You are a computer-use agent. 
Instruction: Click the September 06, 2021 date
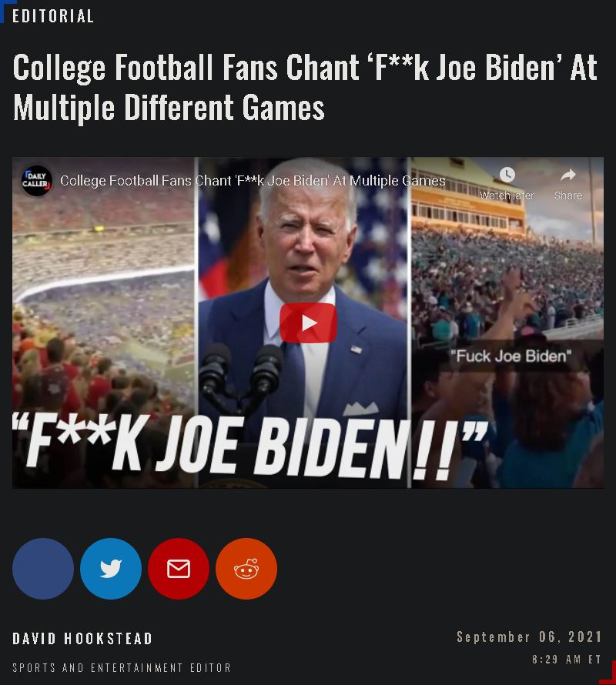click(x=530, y=637)
